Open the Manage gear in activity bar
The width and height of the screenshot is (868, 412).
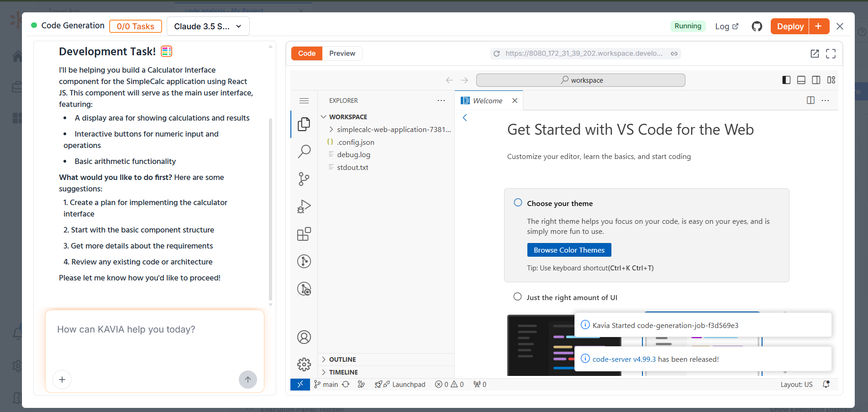tap(304, 364)
